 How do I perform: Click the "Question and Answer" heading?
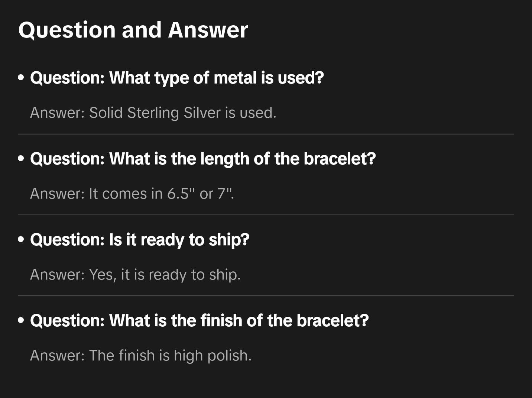coord(133,30)
